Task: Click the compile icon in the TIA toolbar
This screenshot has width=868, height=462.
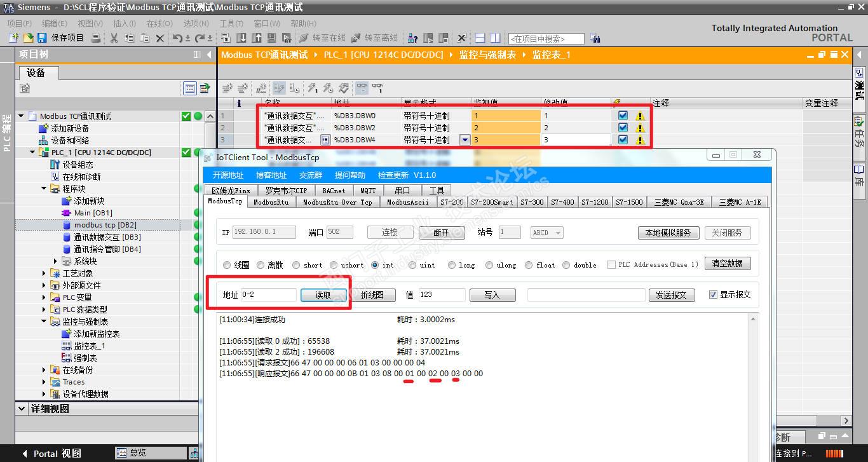Action: 227,38
